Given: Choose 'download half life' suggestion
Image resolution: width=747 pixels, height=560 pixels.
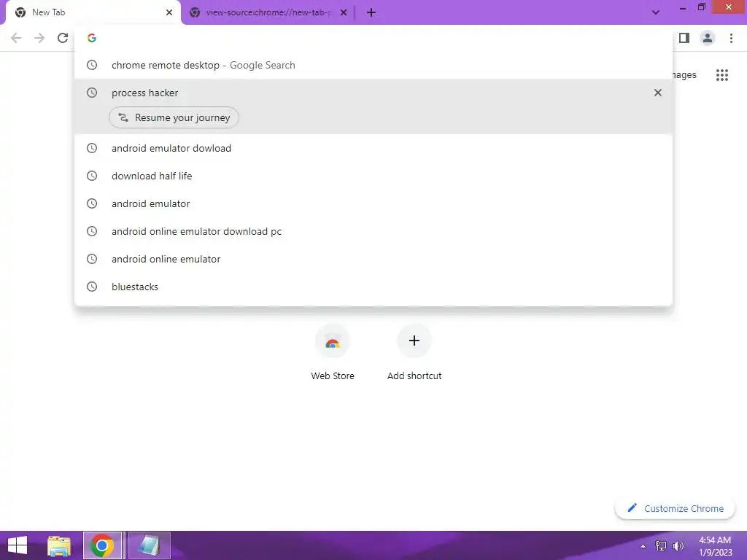Looking at the screenshot, I should coord(373,176).
